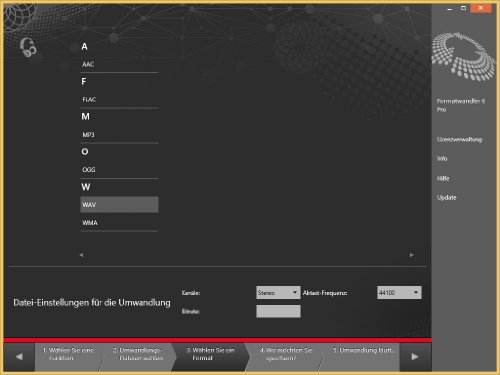Click Update in the sidebar

[446, 197]
